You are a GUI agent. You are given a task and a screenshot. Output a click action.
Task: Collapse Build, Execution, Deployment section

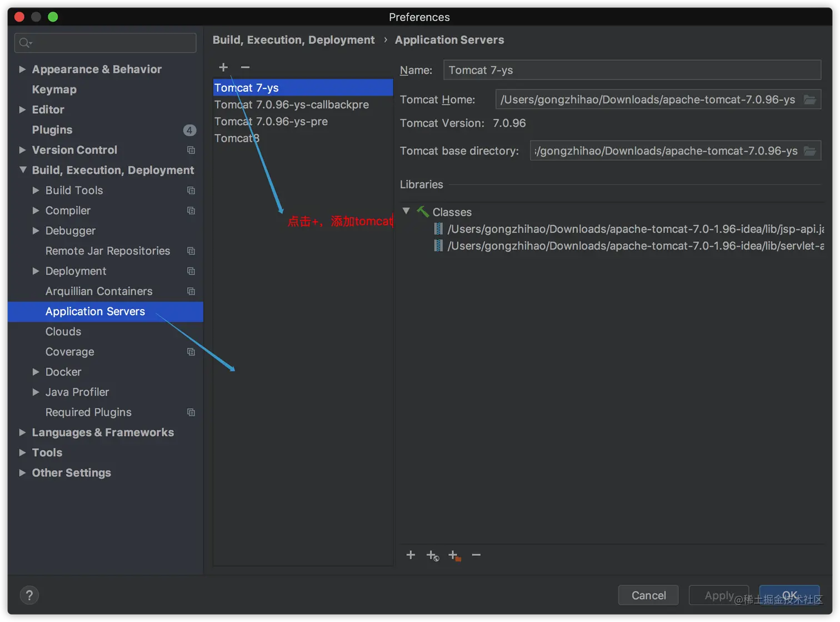click(x=23, y=170)
